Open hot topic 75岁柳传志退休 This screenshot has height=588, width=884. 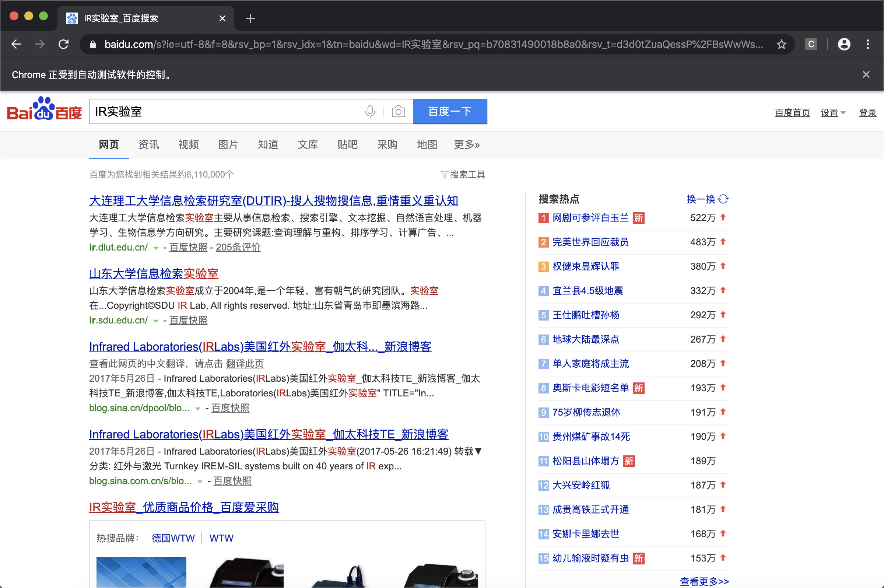[x=586, y=413]
